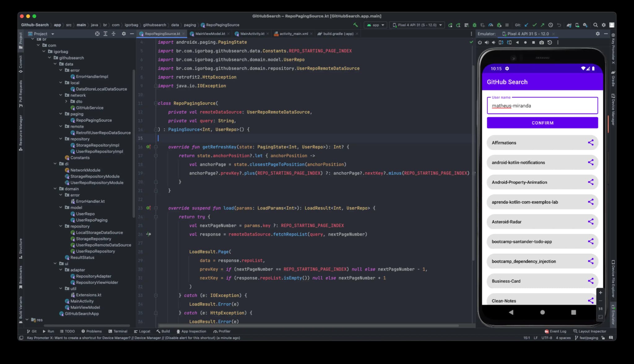This screenshot has width=634, height=364.
Task: Select the MainViewModel.kt editor tab
Action: click(x=209, y=33)
